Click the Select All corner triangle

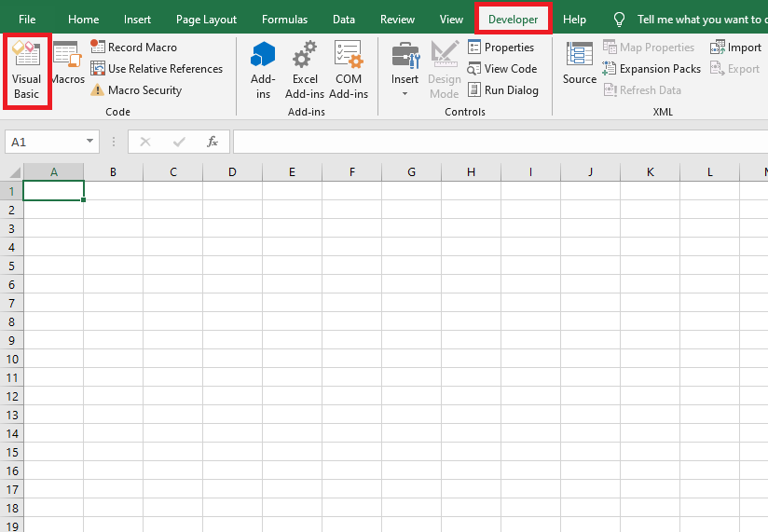[14, 171]
